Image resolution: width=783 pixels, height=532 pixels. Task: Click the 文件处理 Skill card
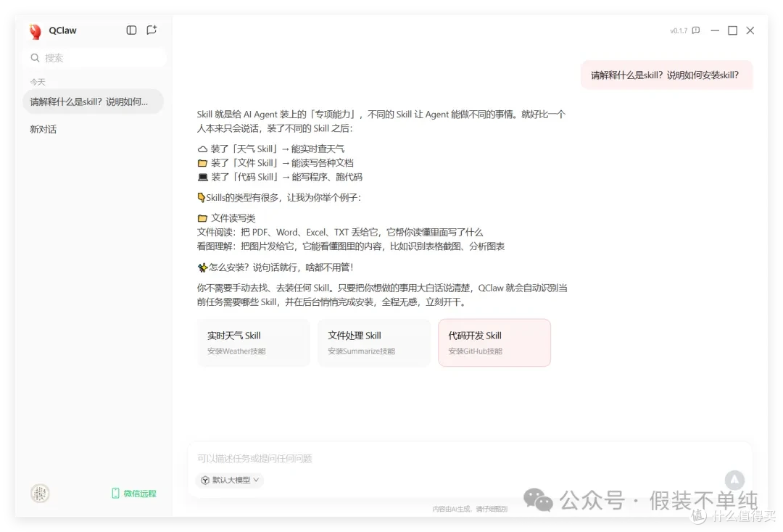[374, 342]
